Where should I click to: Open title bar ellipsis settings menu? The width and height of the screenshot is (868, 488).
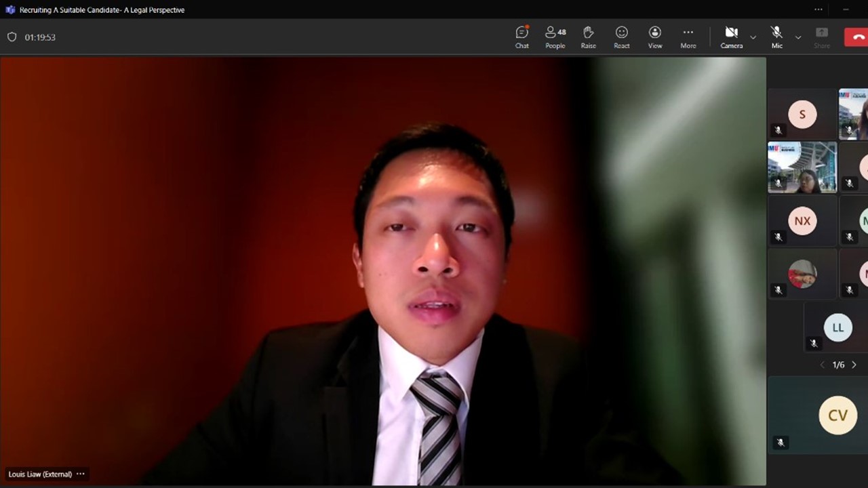818,10
